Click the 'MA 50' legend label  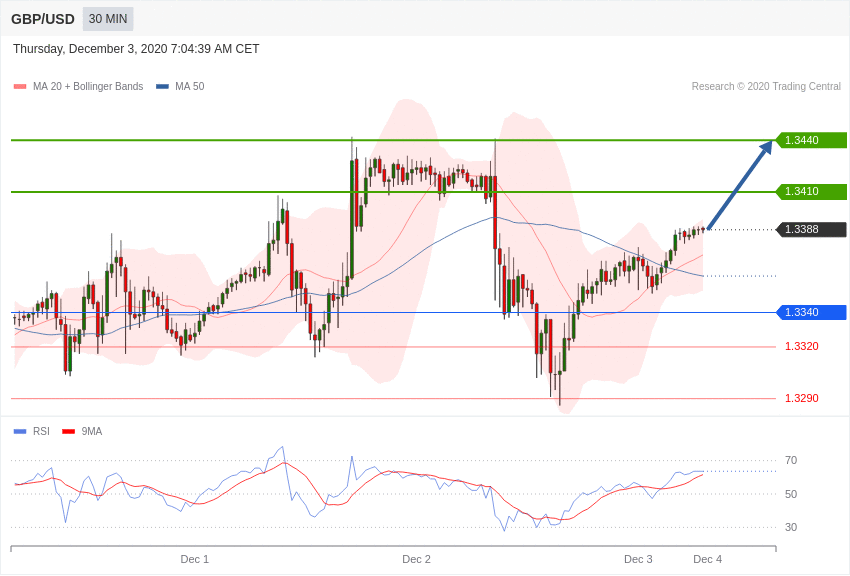click(190, 87)
